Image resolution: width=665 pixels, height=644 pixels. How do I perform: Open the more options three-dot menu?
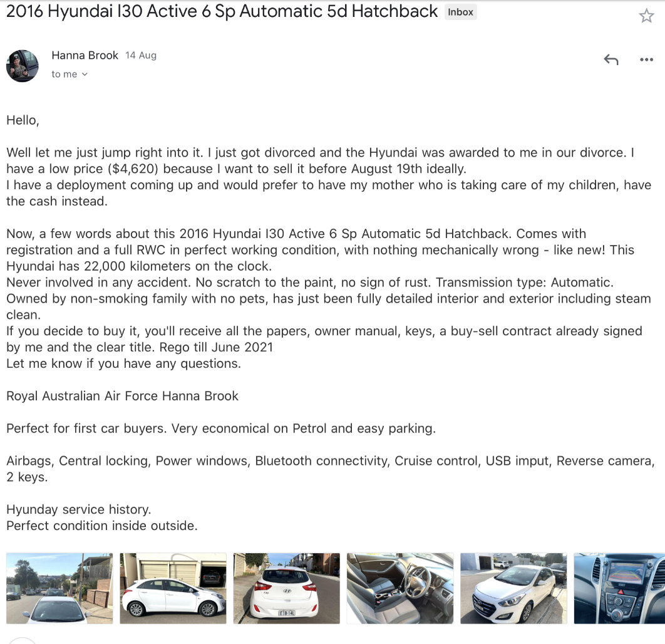tap(646, 59)
